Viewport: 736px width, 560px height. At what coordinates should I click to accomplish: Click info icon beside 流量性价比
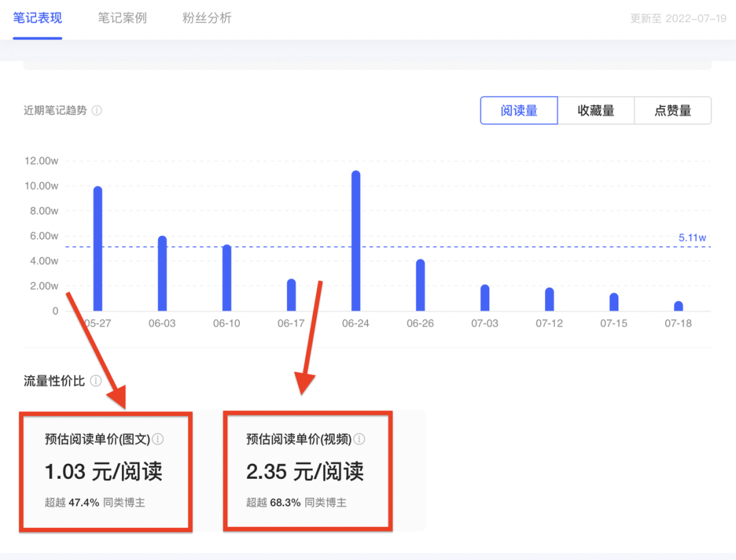tap(96, 381)
